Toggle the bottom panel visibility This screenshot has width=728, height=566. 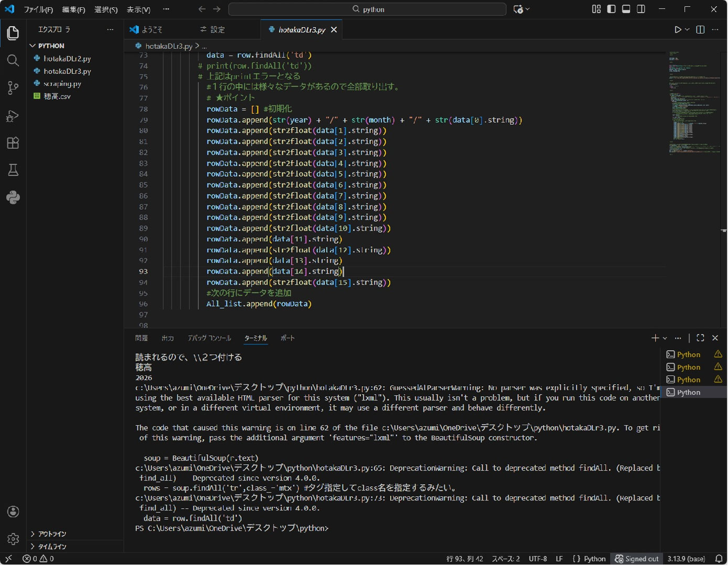tap(626, 9)
